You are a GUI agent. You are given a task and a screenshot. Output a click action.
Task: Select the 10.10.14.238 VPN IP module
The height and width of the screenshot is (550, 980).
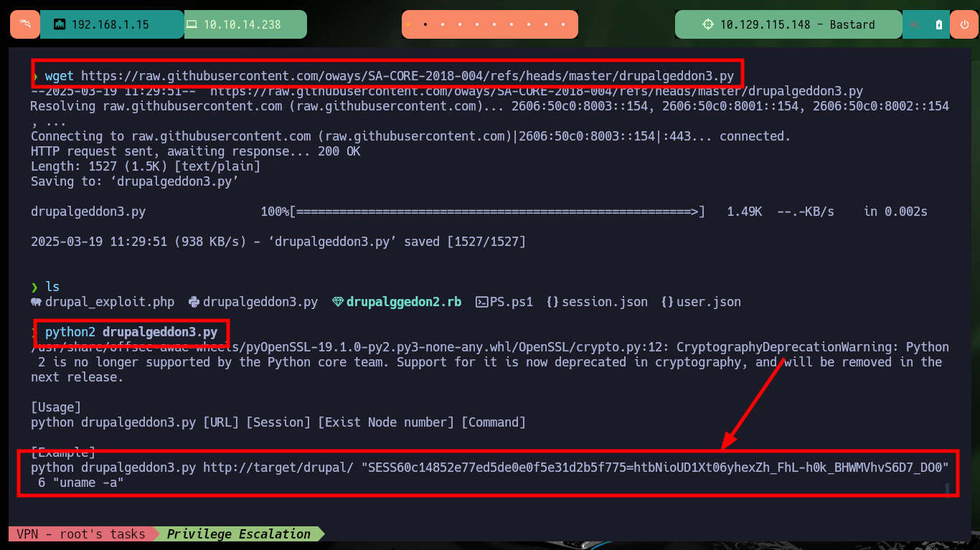[245, 24]
